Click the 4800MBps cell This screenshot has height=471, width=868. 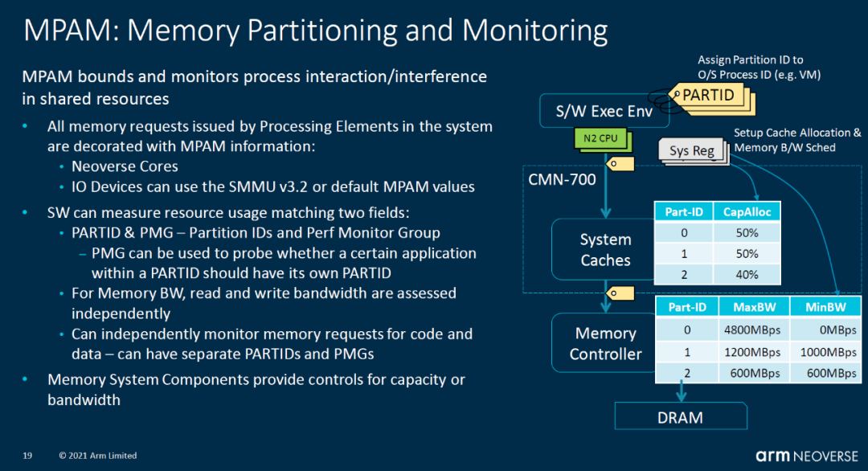tap(754, 330)
